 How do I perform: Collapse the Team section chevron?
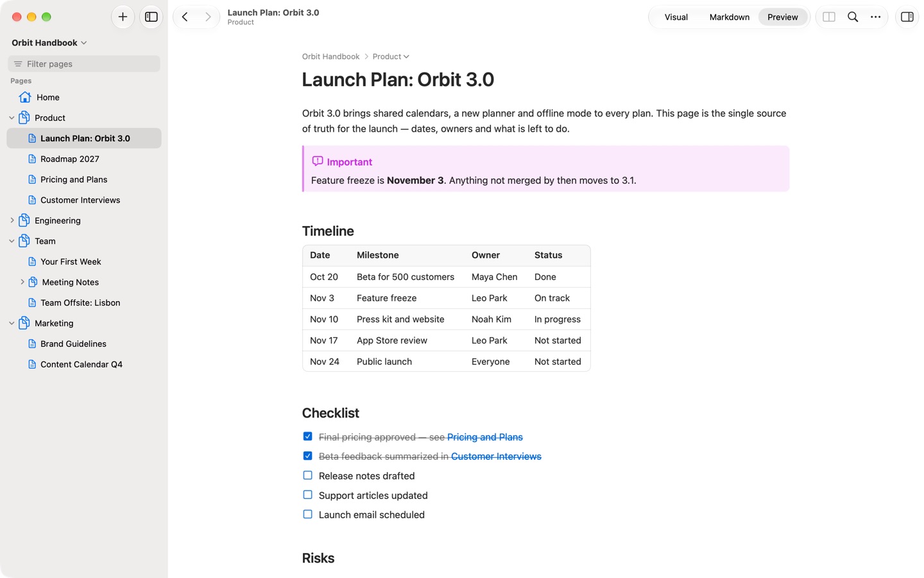(x=12, y=241)
